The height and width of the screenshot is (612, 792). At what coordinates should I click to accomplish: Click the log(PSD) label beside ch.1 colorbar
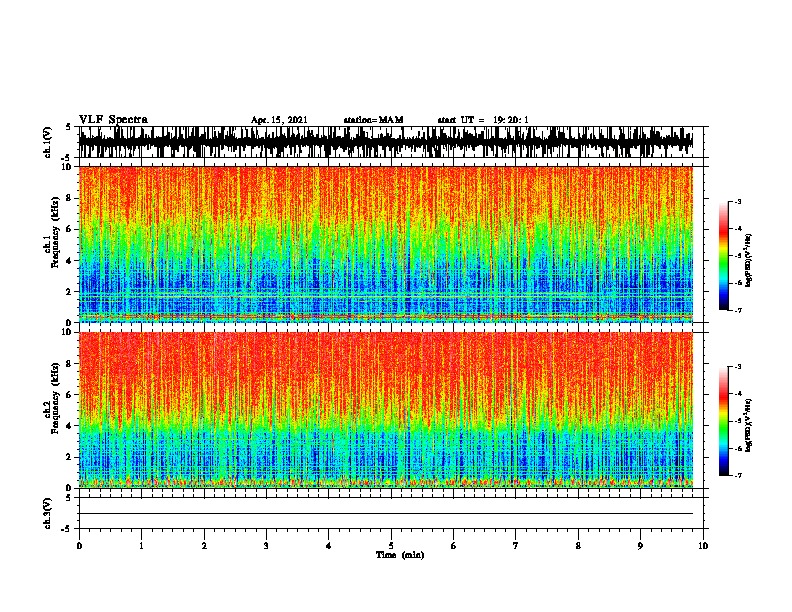coord(748,260)
